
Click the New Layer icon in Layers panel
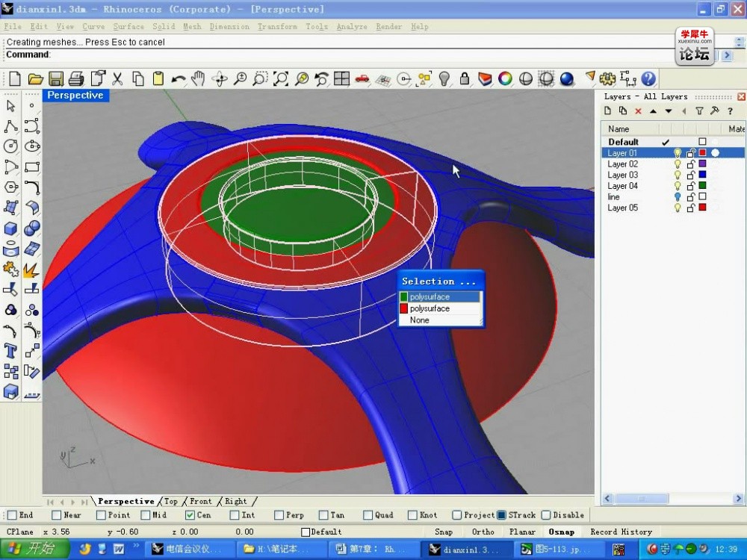point(607,111)
